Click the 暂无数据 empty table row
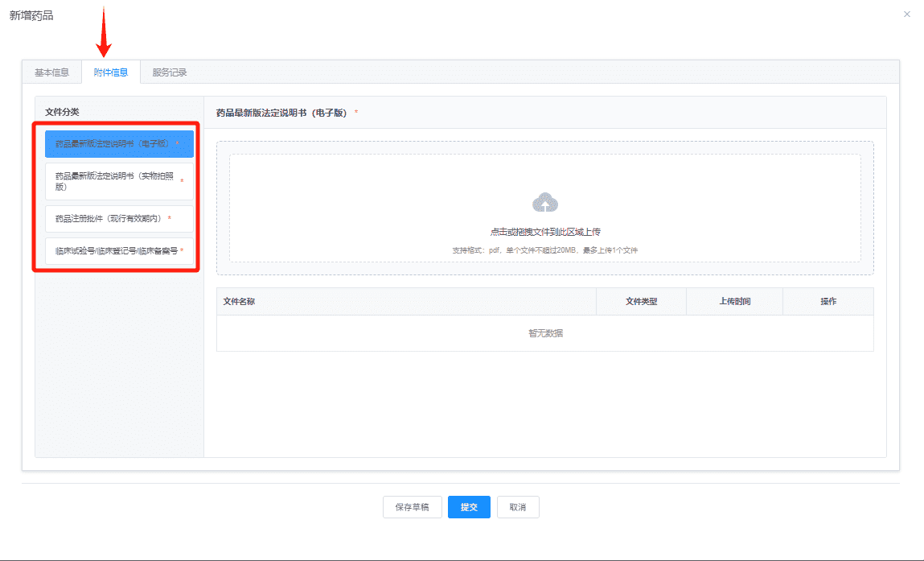 (x=545, y=333)
